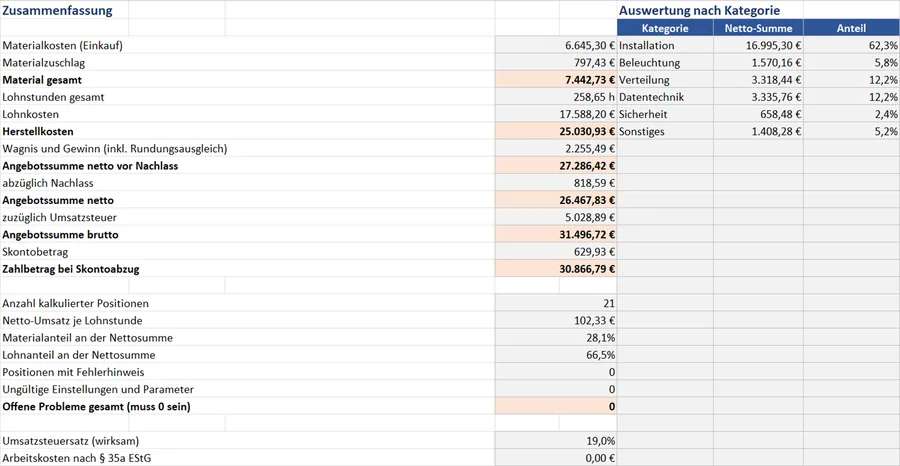Image resolution: width=900 pixels, height=466 pixels.
Task: Click the Datentechnik share 12,2% cell
Action: pos(851,97)
